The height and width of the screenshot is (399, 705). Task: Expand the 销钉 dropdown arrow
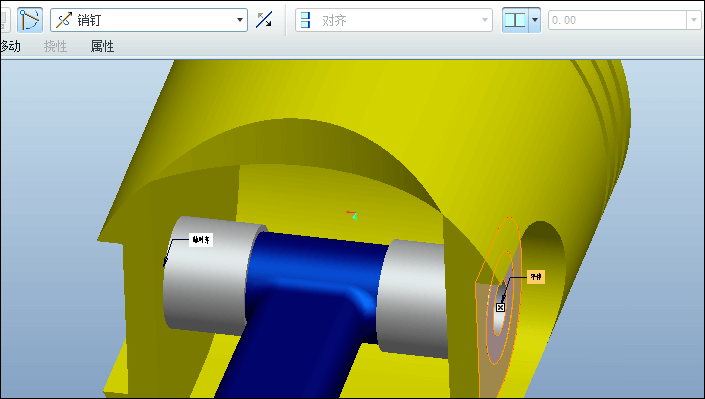(240, 20)
